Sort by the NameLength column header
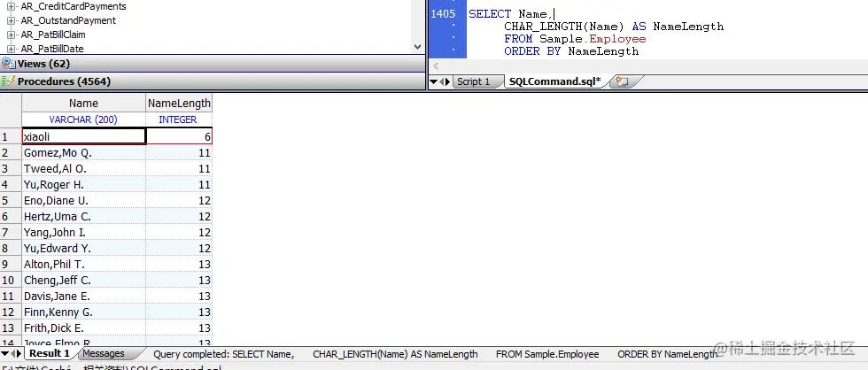 pos(179,103)
